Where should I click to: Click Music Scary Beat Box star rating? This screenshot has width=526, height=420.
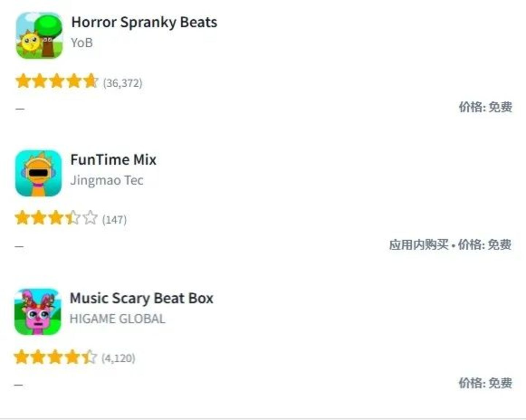click(55, 357)
